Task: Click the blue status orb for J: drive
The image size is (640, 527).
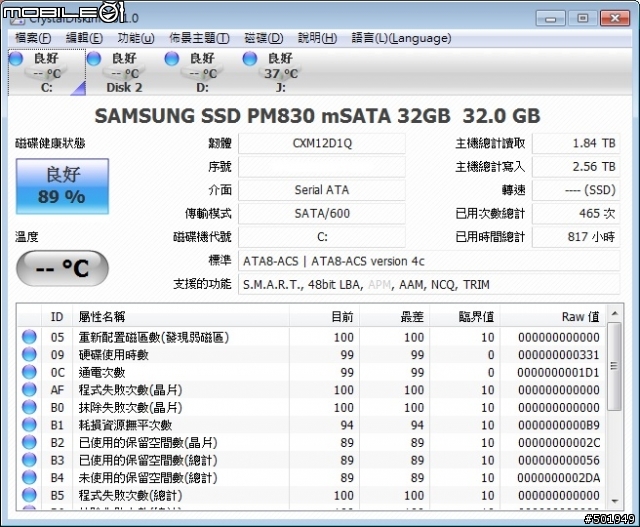Action: [x=250, y=58]
